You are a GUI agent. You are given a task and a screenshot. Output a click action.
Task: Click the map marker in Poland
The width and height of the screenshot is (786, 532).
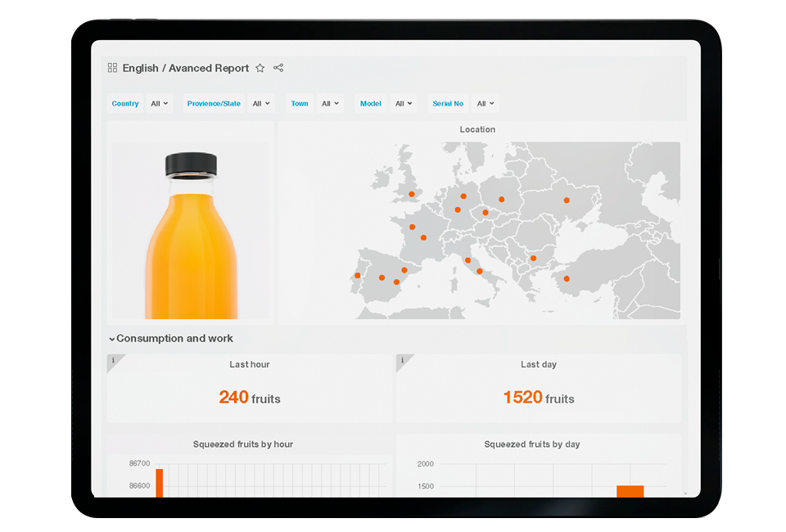point(501,200)
